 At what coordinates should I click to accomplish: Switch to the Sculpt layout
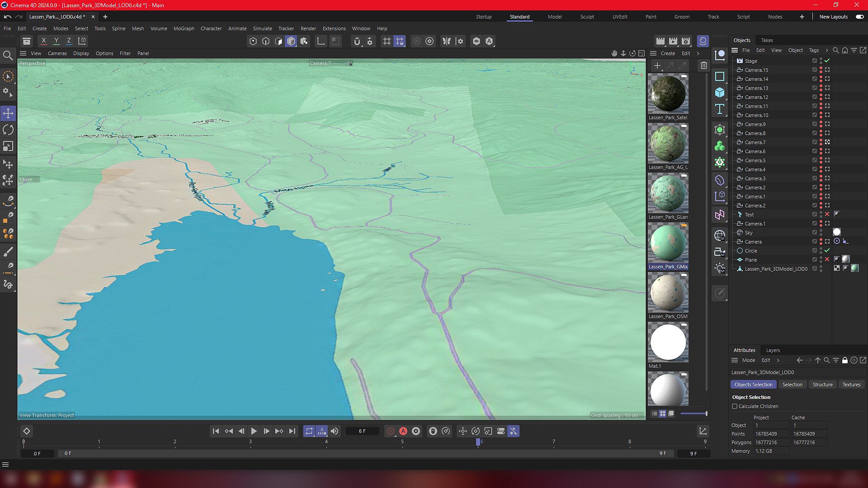(587, 17)
